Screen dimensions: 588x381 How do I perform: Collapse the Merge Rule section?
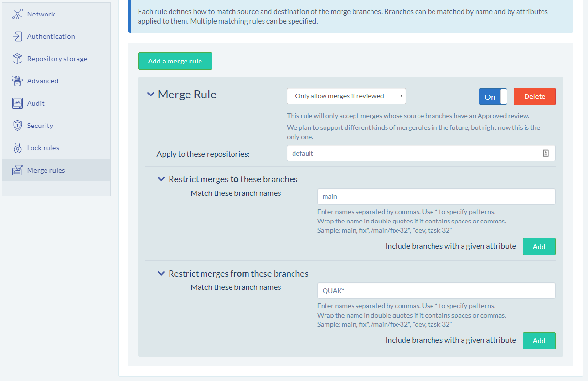coord(151,95)
